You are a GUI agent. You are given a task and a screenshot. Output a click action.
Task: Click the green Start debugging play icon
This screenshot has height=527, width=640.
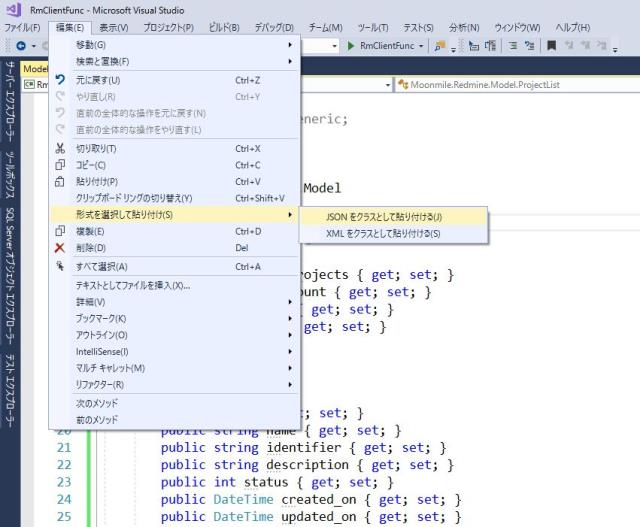(x=351, y=46)
